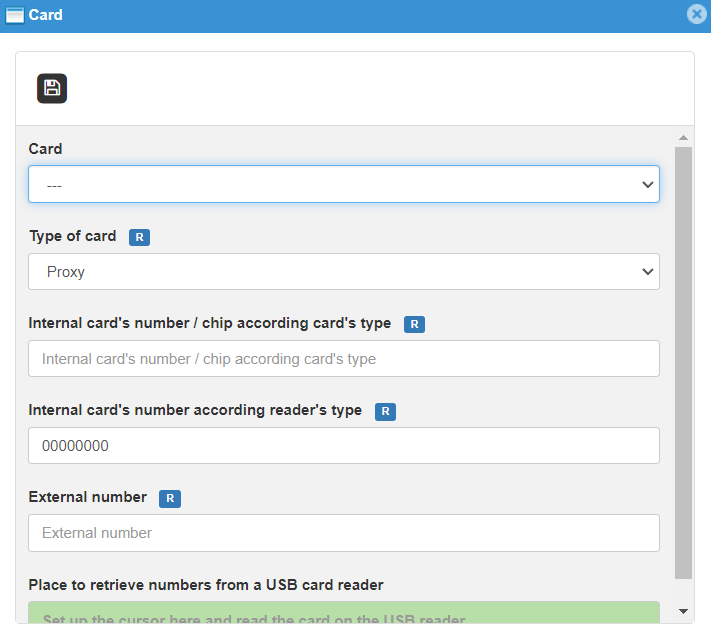Click the scrollbar up arrow in the form
711x634 pixels.
coord(683,138)
